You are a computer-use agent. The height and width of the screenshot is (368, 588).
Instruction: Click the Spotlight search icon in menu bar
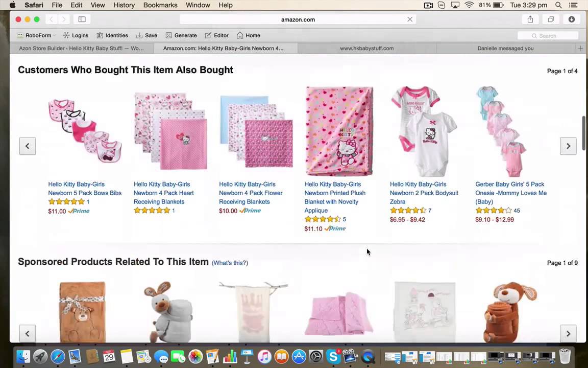click(x=558, y=5)
